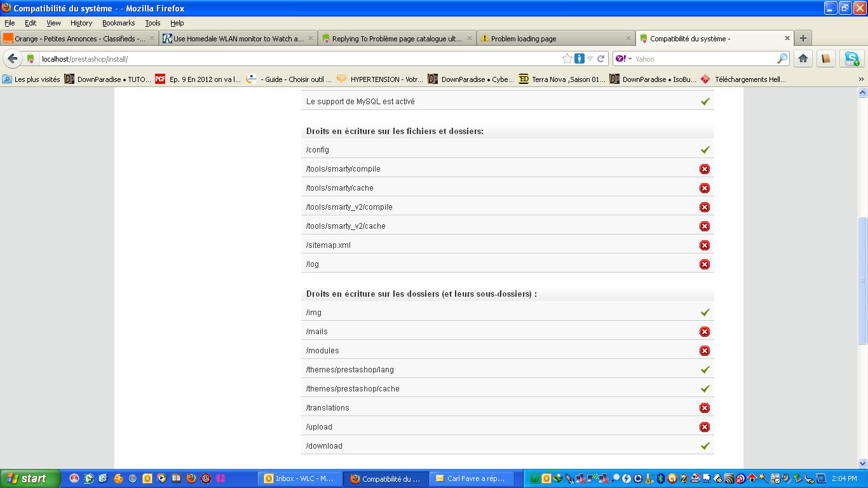Click the red error icon beside /log
The height and width of the screenshot is (488, 868).
pos(705,264)
